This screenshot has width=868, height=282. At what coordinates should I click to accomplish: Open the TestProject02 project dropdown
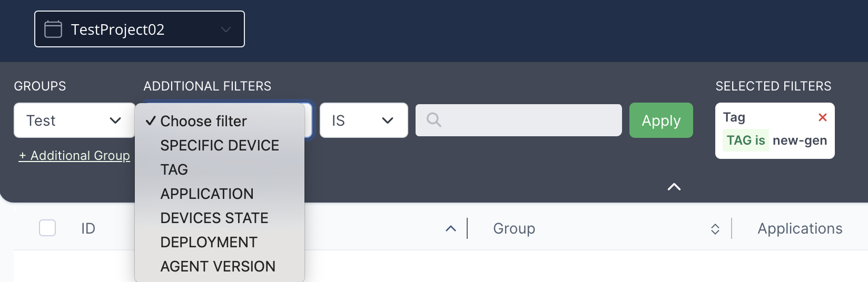140,29
